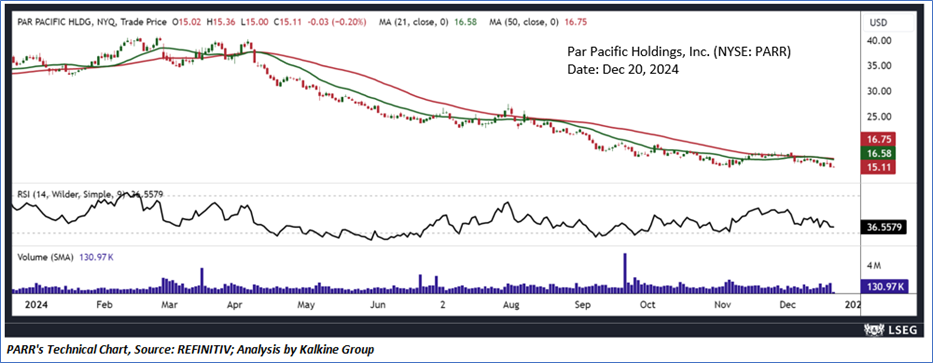Image resolution: width=933 pixels, height=363 pixels.
Task: Select the open value O15.02
Action: pos(186,23)
